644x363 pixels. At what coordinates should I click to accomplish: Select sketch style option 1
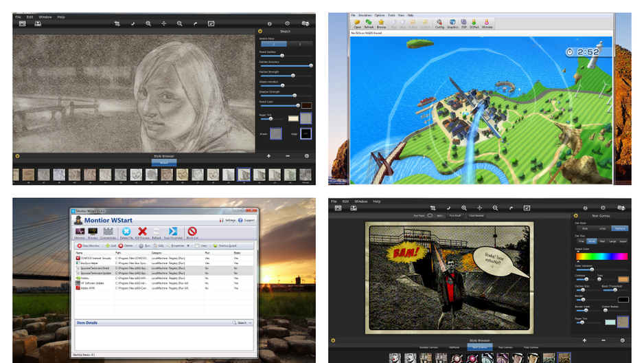[273, 44]
